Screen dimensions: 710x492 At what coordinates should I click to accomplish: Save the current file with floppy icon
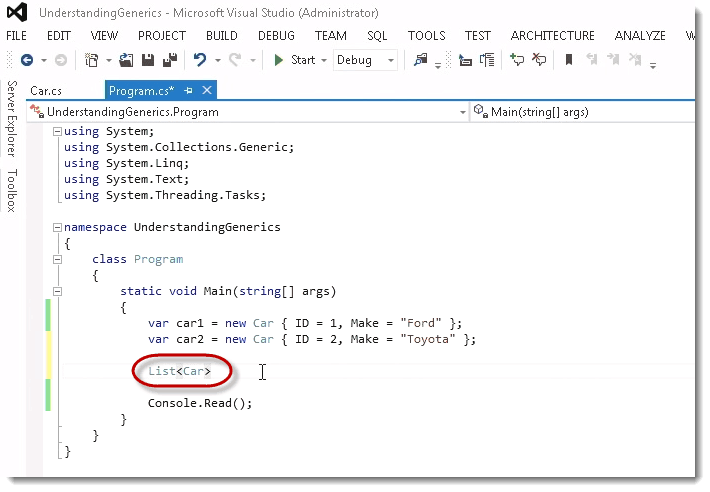point(148,60)
